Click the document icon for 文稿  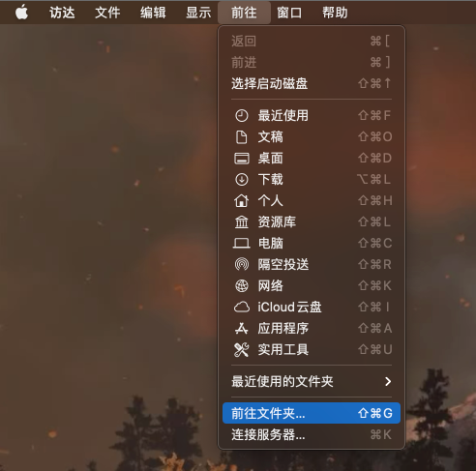tap(242, 137)
